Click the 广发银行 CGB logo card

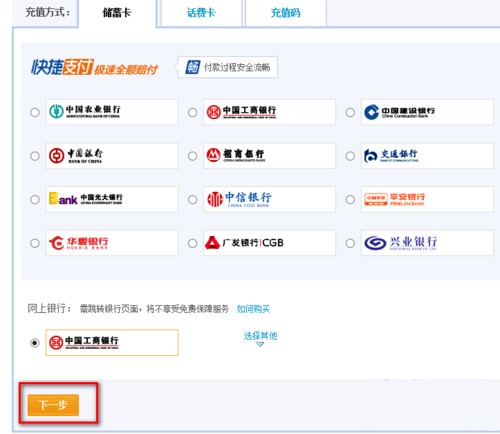(269, 243)
